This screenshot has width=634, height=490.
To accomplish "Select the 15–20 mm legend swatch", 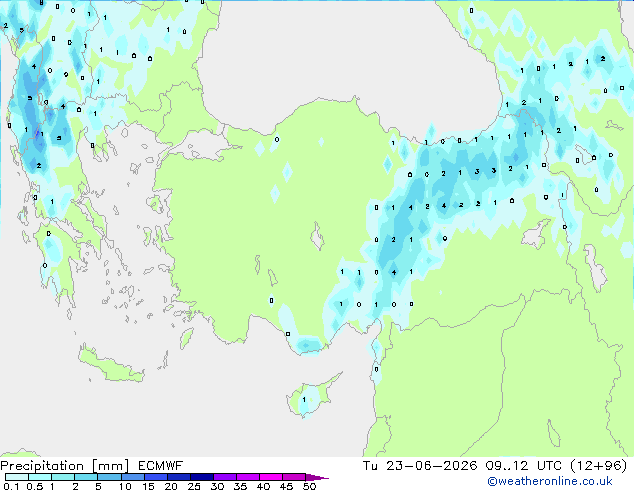I will point(155,477).
